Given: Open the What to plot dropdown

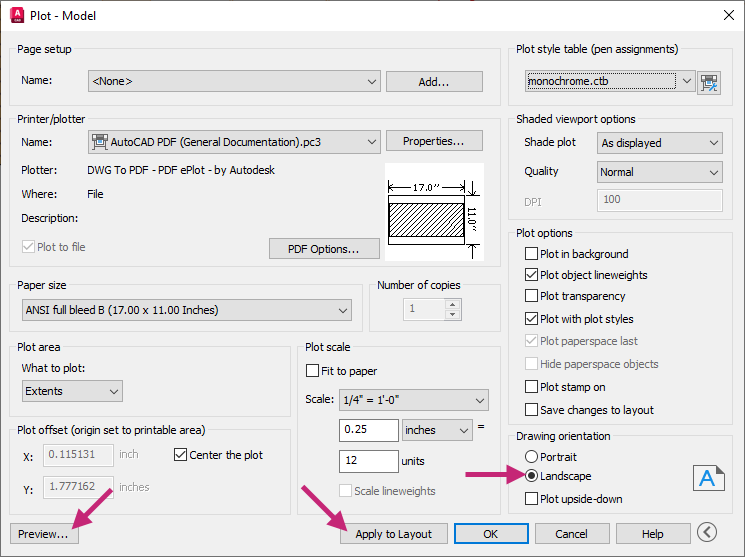Looking at the screenshot, I should pyautogui.click(x=72, y=391).
